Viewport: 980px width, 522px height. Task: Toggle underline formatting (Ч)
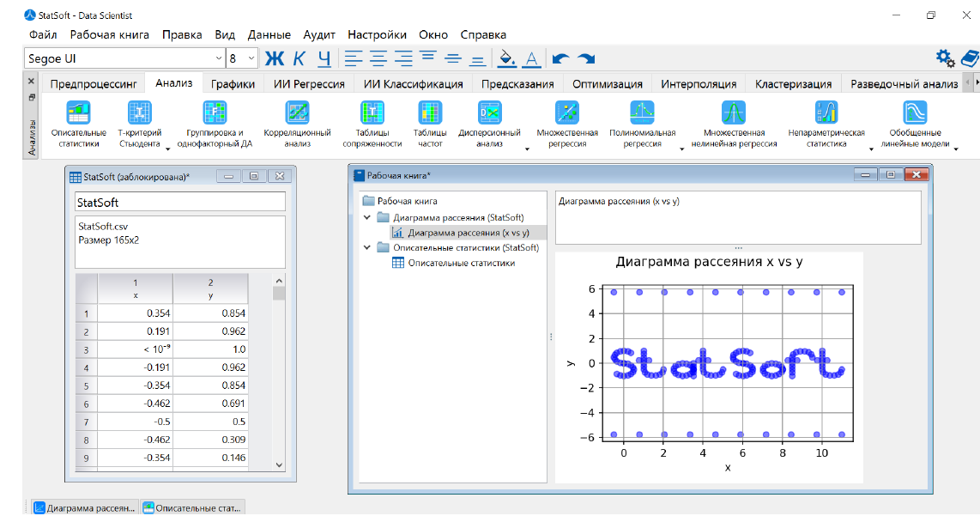click(324, 58)
